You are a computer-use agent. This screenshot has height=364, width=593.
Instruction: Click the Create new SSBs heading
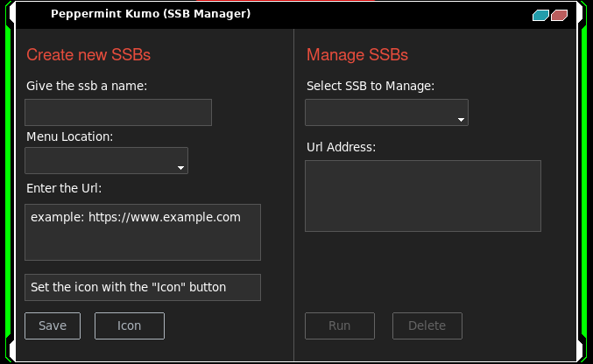point(88,55)
